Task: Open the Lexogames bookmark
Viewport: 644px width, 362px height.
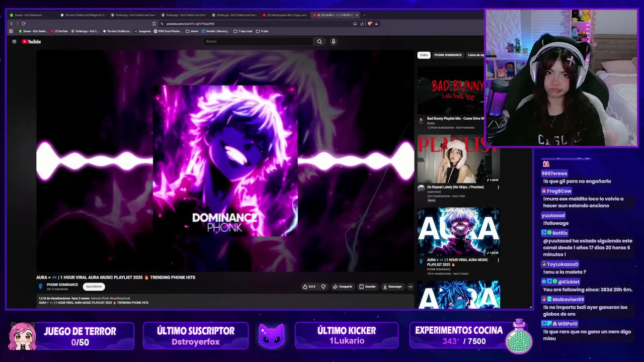Action: [143, 31]
